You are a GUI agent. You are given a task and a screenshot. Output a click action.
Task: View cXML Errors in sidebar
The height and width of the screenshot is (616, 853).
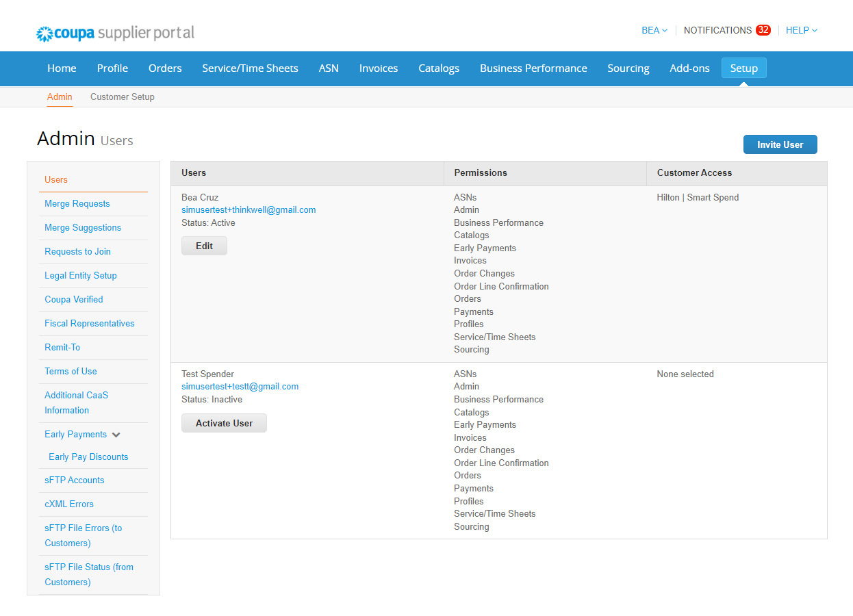point(69,504)
